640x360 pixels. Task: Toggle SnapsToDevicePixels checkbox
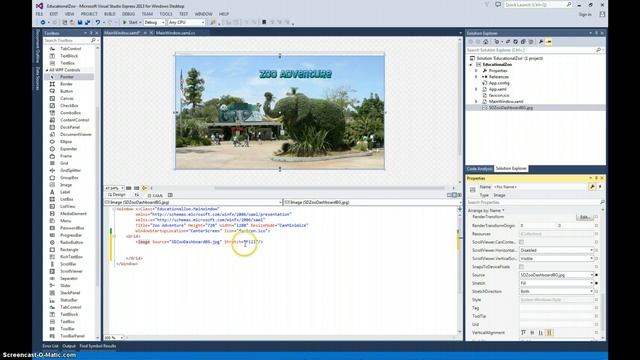pos(522,267)
